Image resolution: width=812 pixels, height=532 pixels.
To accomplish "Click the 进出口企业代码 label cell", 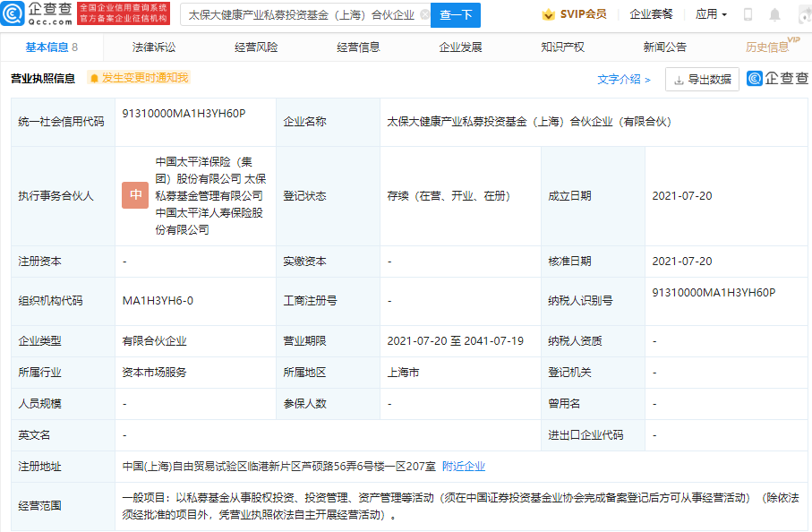I will point(593,435).
